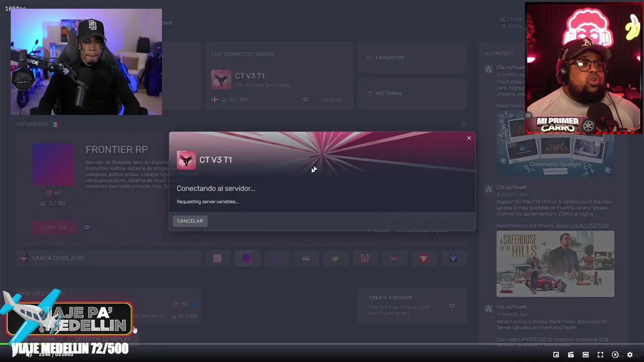Click the CT V3 T1 last connected server logo

(x=221, y=79)
